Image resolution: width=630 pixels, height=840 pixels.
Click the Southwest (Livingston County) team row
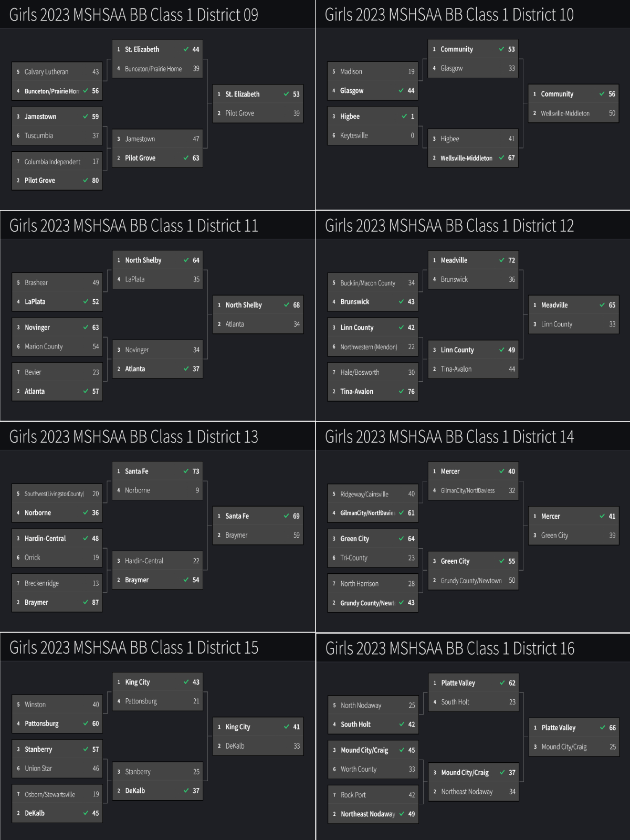[x=54, y=494]
